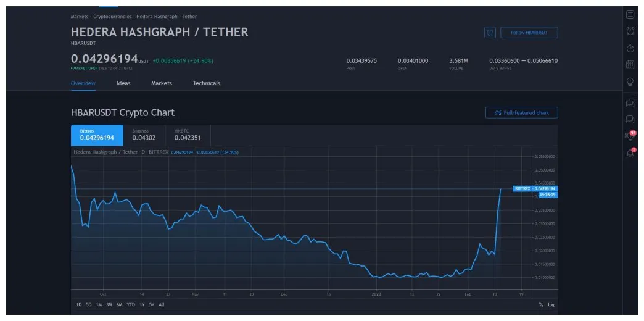Open the Technicals tab
644x321 pixels.
(206, 83)
